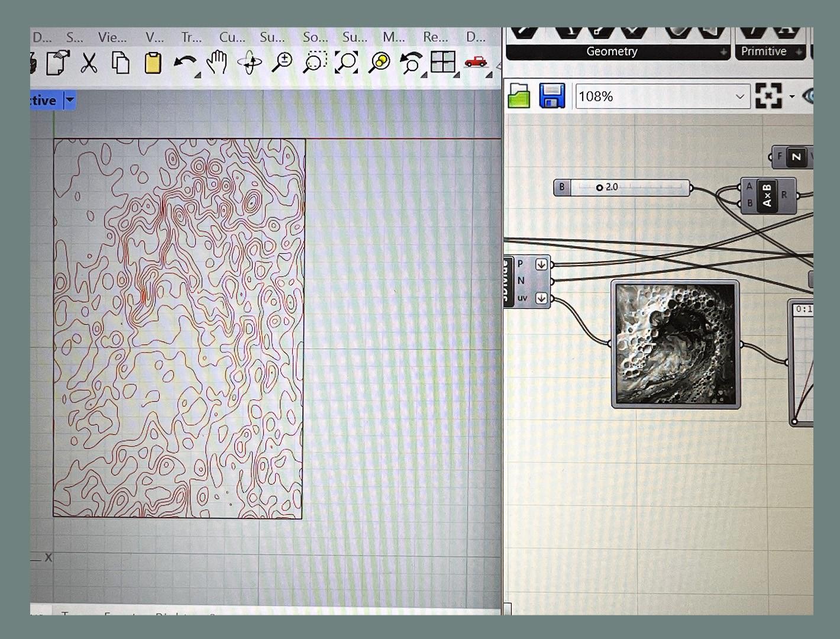Click the uv output arrow on the component

pos(541,298)
